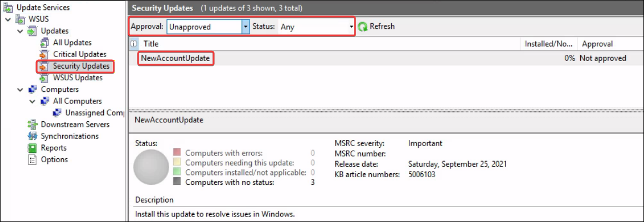Screen dimensions: 644x222
Task: Click the Update Services root icon
Action: 8,8
